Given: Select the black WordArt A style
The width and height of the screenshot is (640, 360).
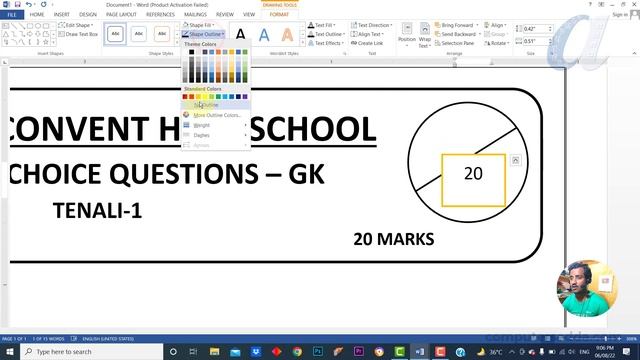Looking at the screenshot, I should [241, 34].
